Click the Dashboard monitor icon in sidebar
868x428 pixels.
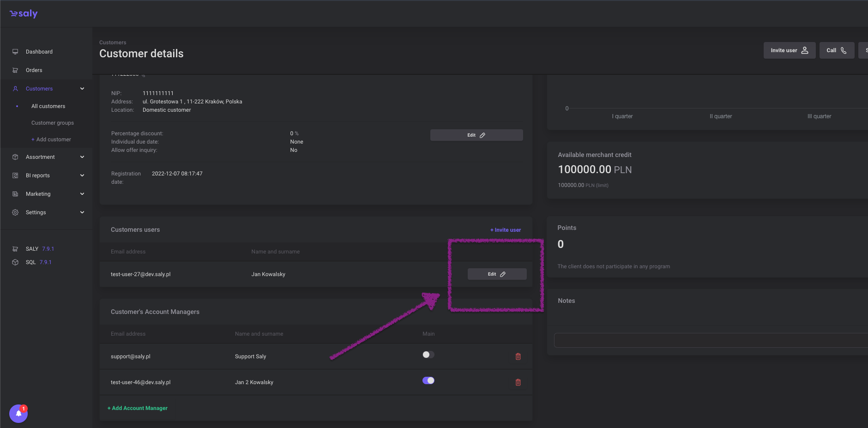pos(15,52)
